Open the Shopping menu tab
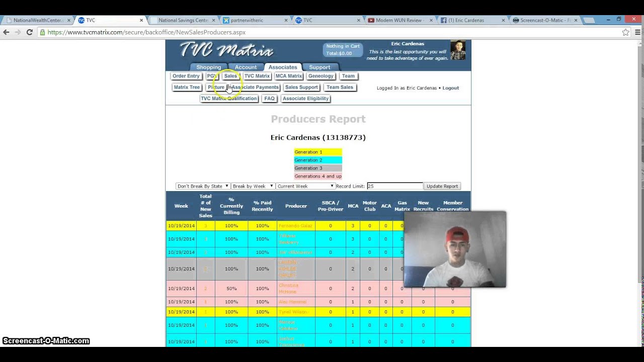This screenshot has height=362, width=644. [208, 67]
